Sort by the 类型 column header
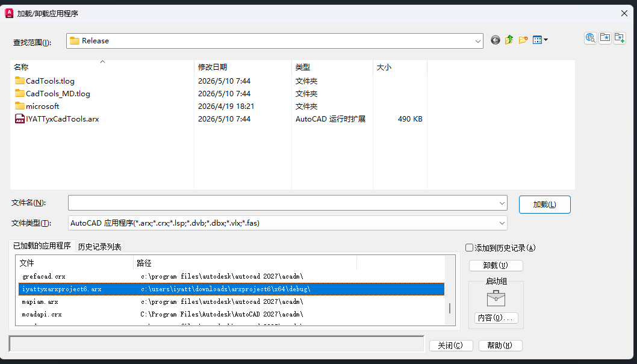 coord(332,67)
